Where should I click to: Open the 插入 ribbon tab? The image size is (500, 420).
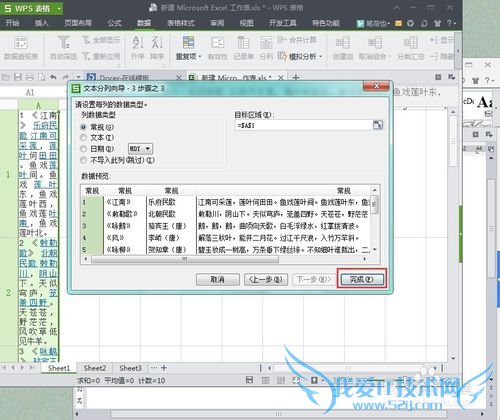point(42,23)
